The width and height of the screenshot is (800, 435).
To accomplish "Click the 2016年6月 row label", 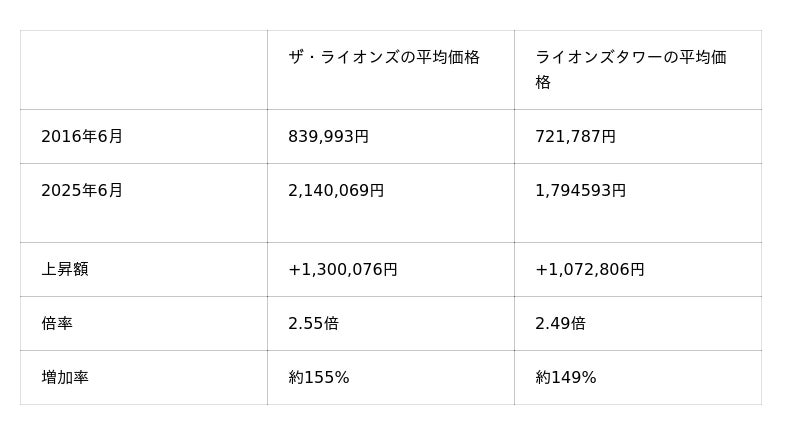I will (x=82, y=137).
